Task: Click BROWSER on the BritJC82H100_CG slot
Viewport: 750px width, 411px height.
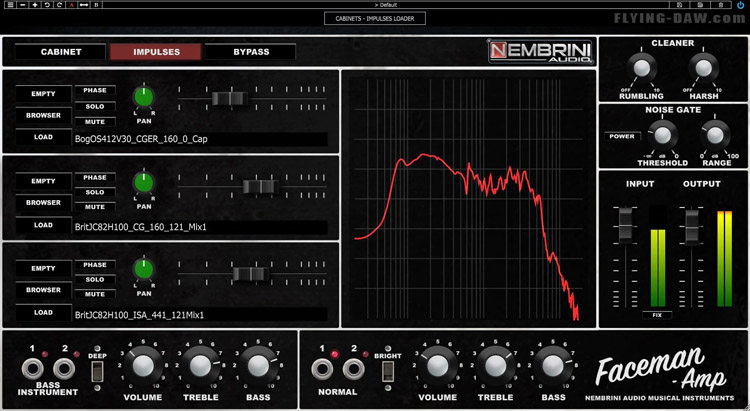Action: tap(44, 202)
